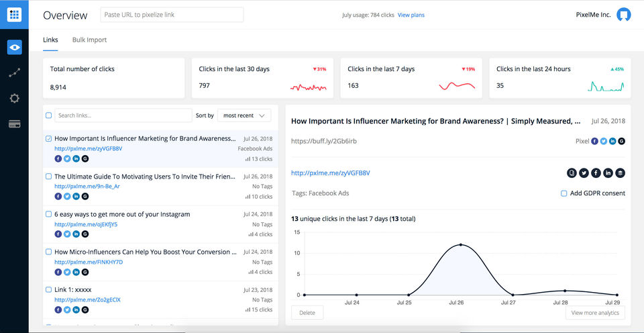Switch to the Bulk Import tab
This screenshot has height=333, width=644.
89,40
